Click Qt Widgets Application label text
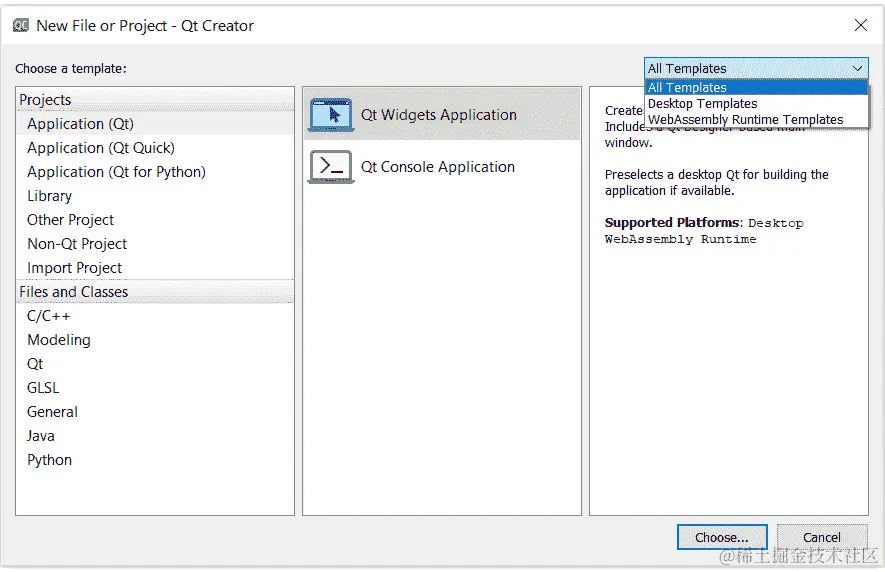 439,115
